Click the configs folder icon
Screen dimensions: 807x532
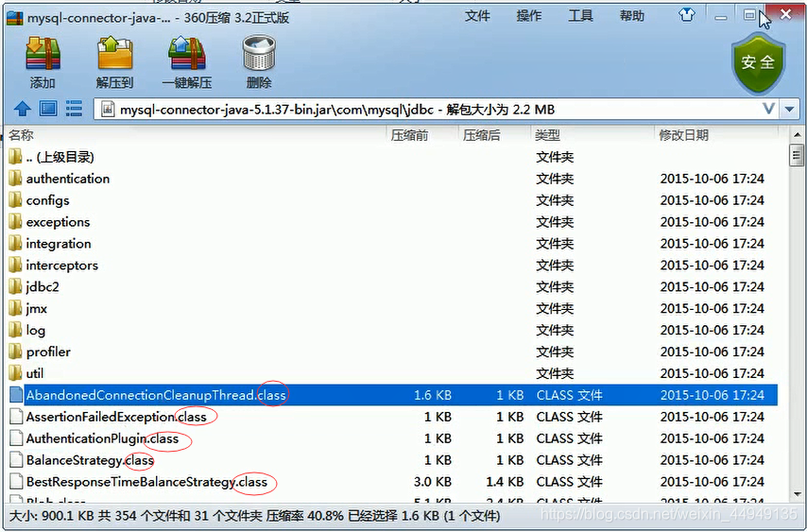16,200
